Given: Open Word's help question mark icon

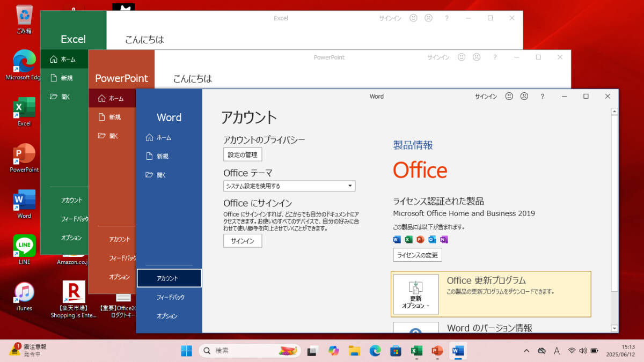Looking at the screenshot, I should 543,97.
